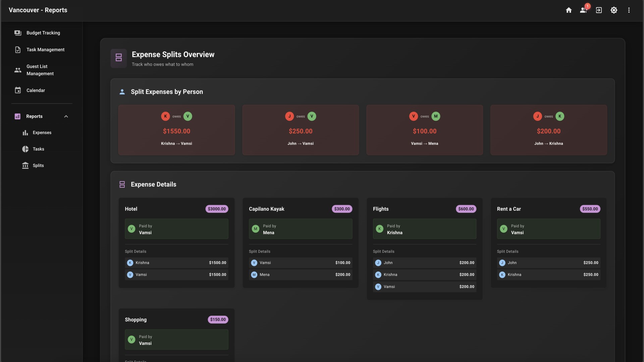Click the Flights paid by Krishna box
This screenshot has height=362, width=644.
[x=424, y=229]
